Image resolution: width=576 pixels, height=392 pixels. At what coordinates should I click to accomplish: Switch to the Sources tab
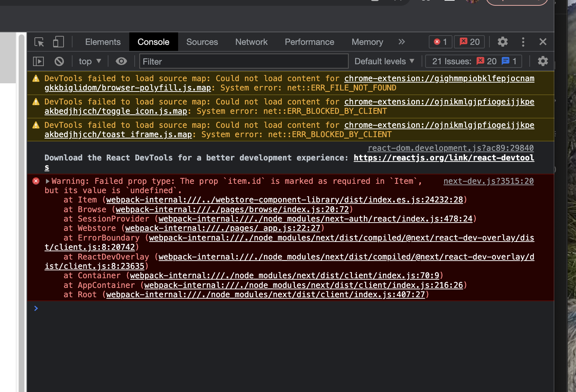pos(202,42)
